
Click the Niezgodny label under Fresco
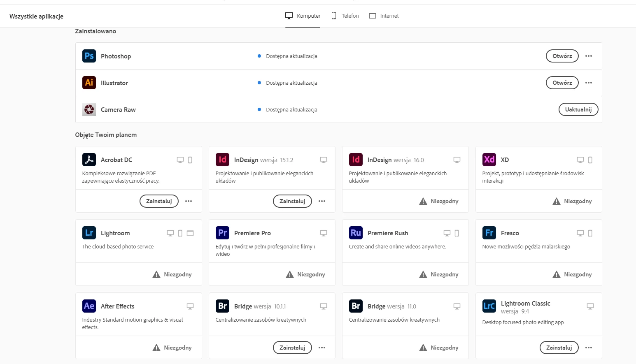578,274
